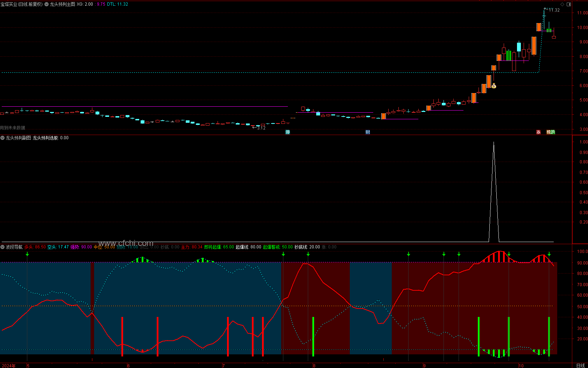The height and width of the screenshot is (368, 588).
Task: Click the 抄底线 20.00 legend label
Action: [x=307, y=247]
